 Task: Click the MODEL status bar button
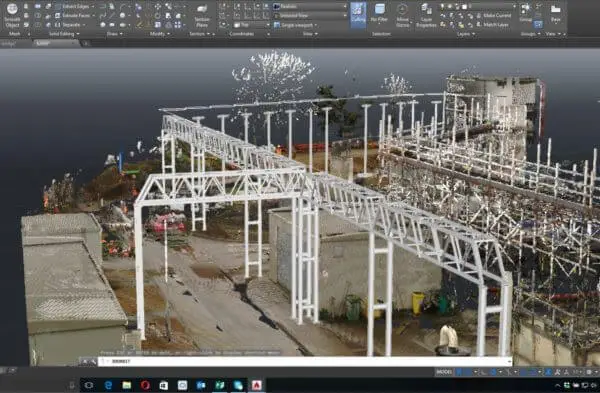444,372
